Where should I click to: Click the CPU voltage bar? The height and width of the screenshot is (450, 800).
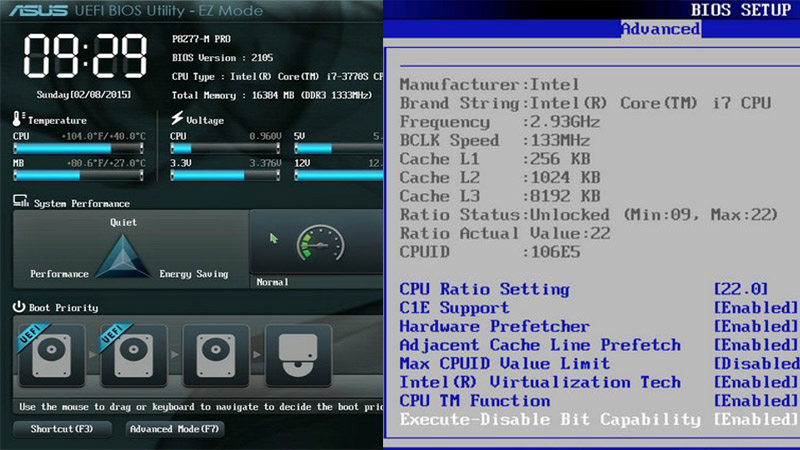[x=225, y=148]
